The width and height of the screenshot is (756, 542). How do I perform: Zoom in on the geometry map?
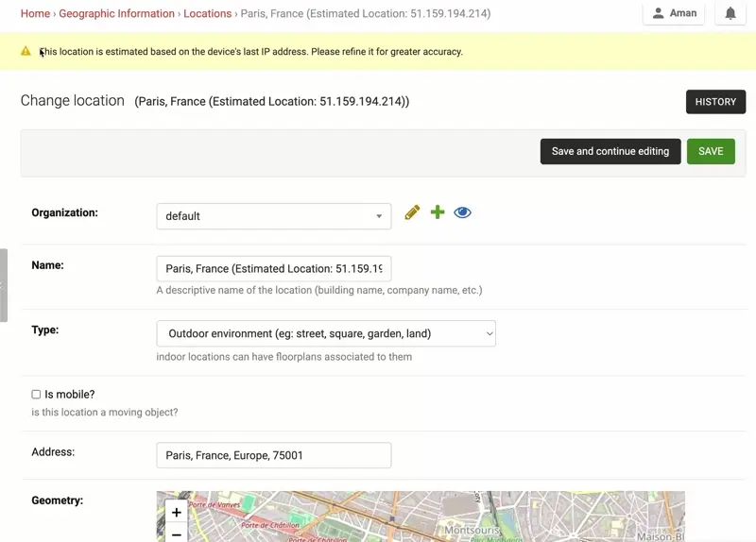pos(177,512)
